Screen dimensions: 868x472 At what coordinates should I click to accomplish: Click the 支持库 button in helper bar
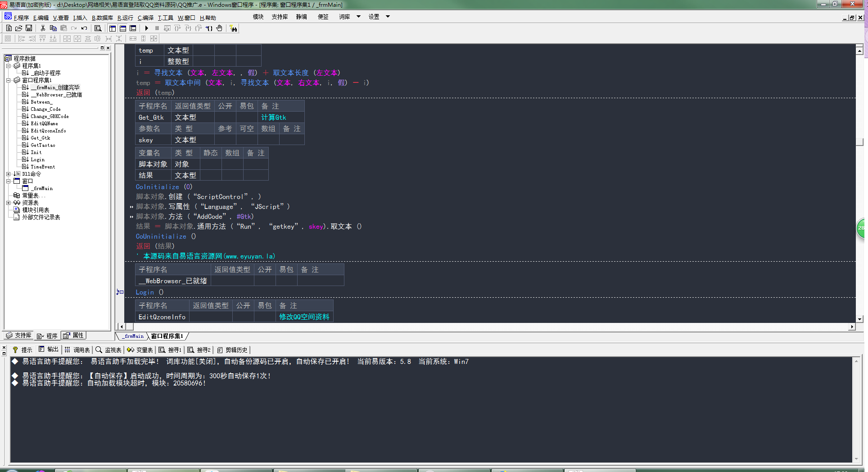tap(280, 17)
